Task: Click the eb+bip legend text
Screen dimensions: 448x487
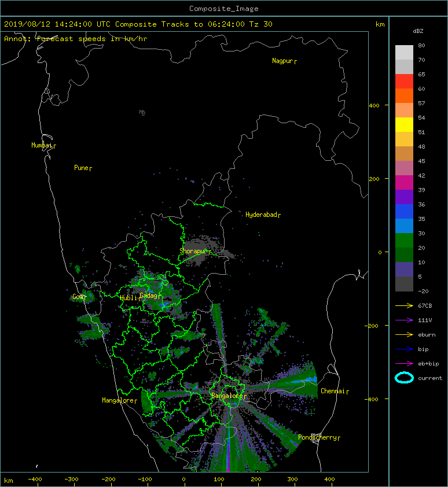Action: [428, 363]
